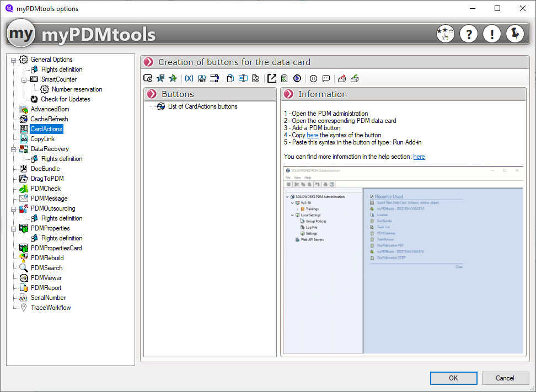
Task: Select PDMSearch in the options tree
Action: point(46,268)
